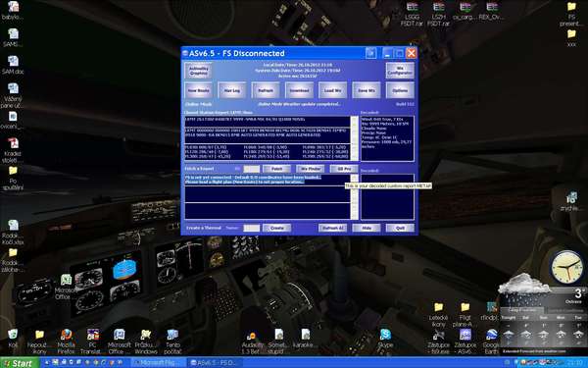Click the analog clock gadget

point(567,268)
